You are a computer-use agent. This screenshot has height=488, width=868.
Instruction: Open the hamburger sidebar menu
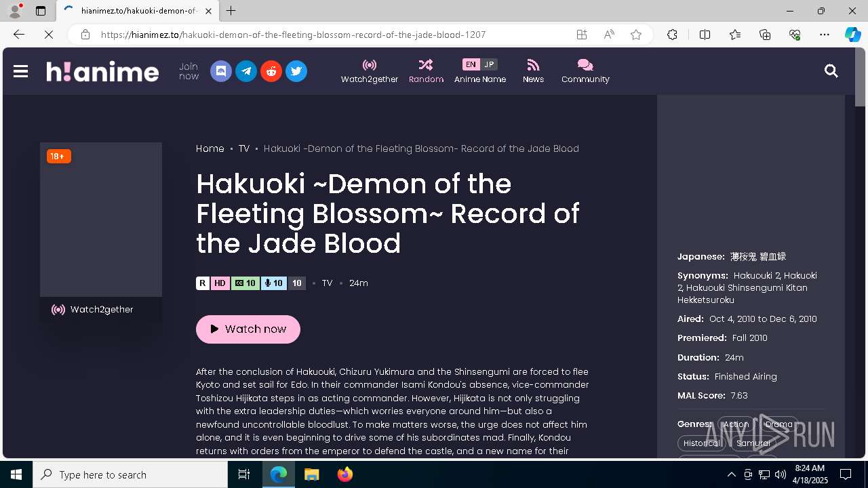(x=20, y=71)
